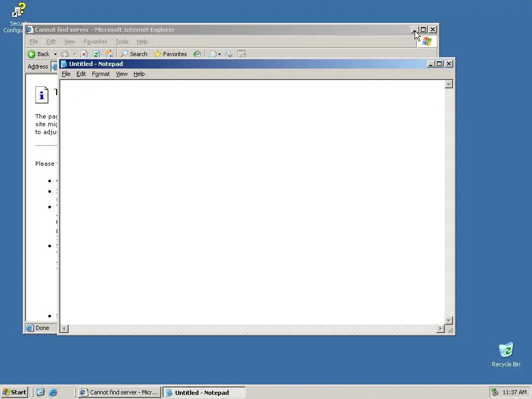Viewport: 532px width, 399px height.
Task: Click the Forward arrow in Internet Explorer
Action: [65, 54]
